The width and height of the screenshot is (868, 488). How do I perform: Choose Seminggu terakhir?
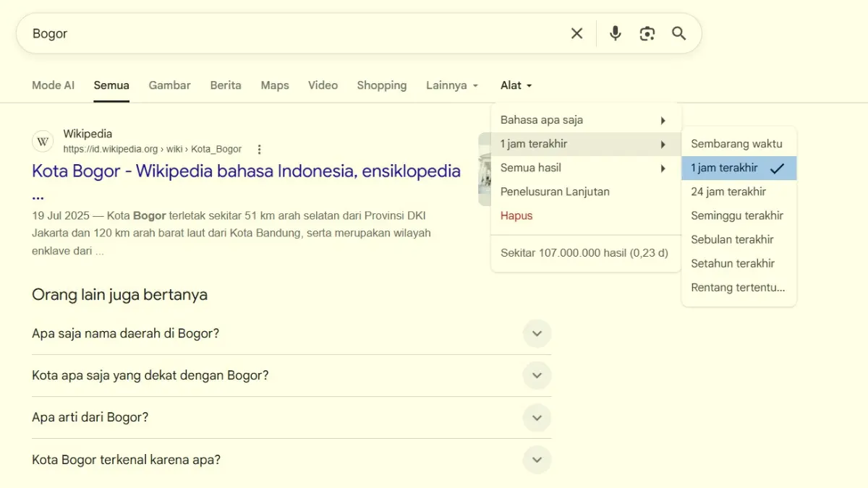[x=739, y=215]
